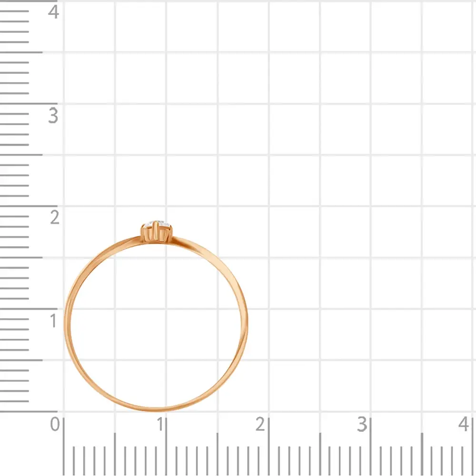This screenshot has height=476, width=476.
Task: Click the number 3 on the horizontal ruler
Action: [362, 424]
